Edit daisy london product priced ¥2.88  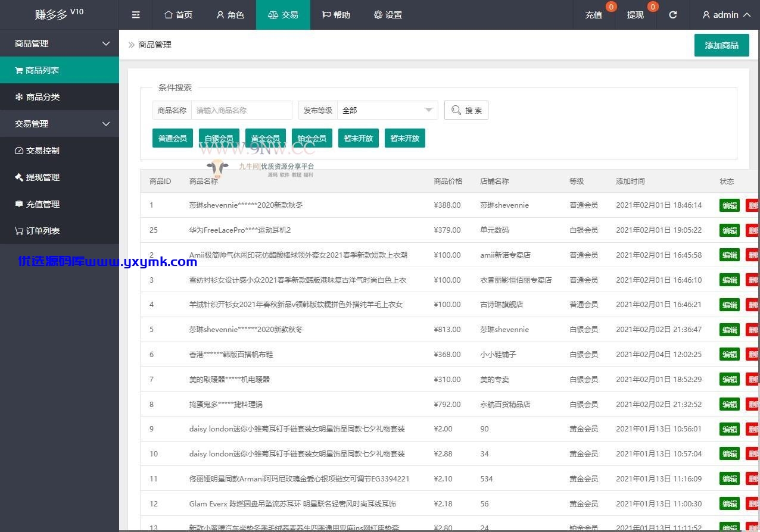click(x=730, y=454)
